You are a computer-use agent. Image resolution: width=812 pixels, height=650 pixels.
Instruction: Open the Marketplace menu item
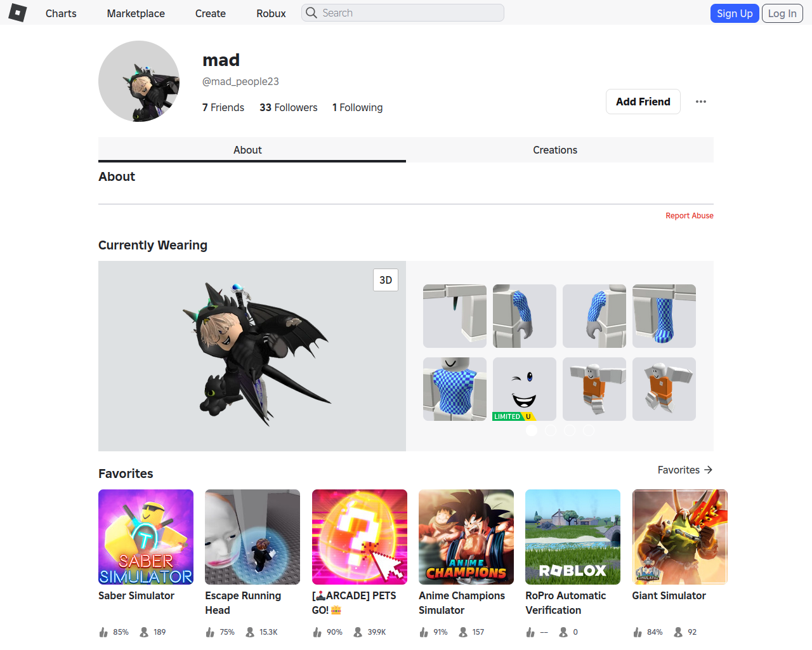click(x=136, y=13)
